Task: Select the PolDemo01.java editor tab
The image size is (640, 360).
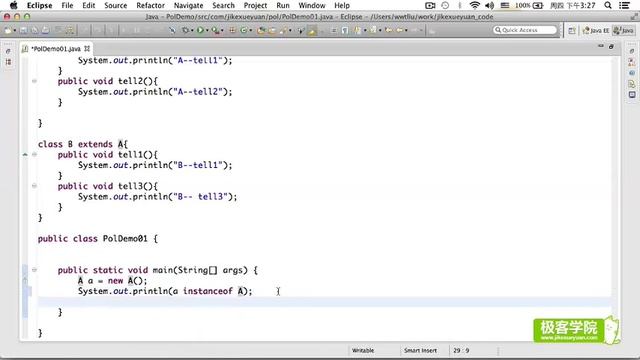Action: [56, 49]
